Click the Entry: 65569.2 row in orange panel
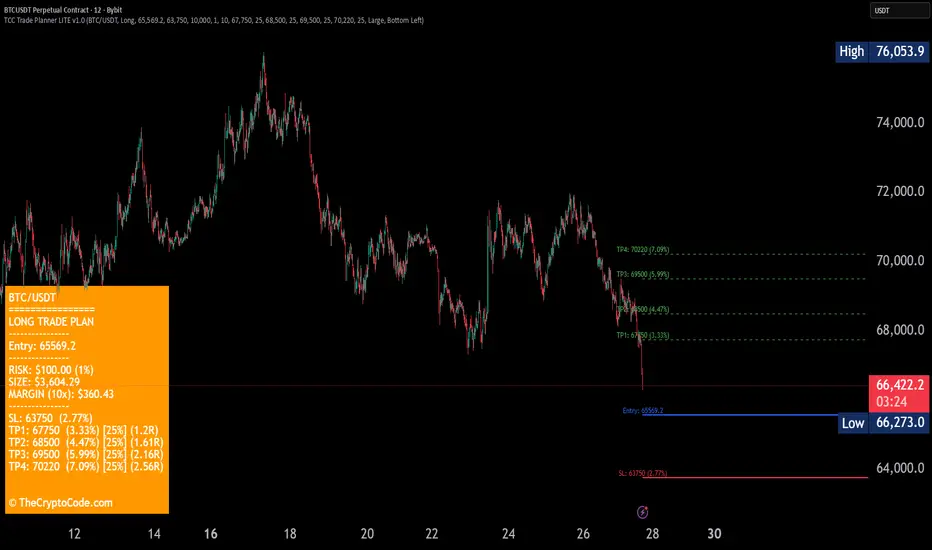The image size is (932, 550). 42,346
